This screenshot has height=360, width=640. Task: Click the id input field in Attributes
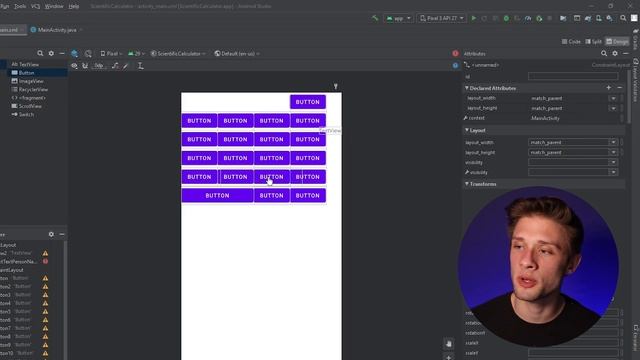click(x=573, y=76)
